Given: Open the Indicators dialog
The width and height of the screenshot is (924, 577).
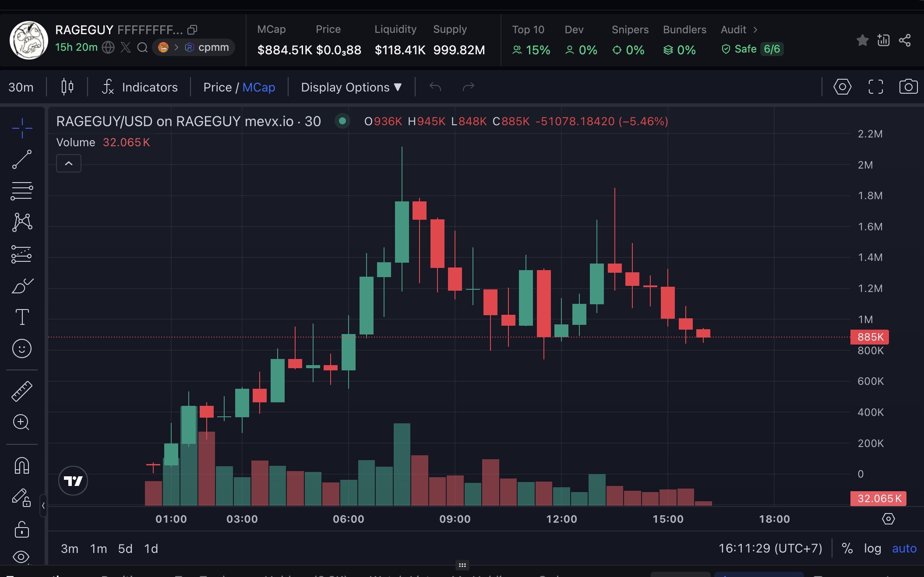Looking at the screenshot, I should click(140, 87).
